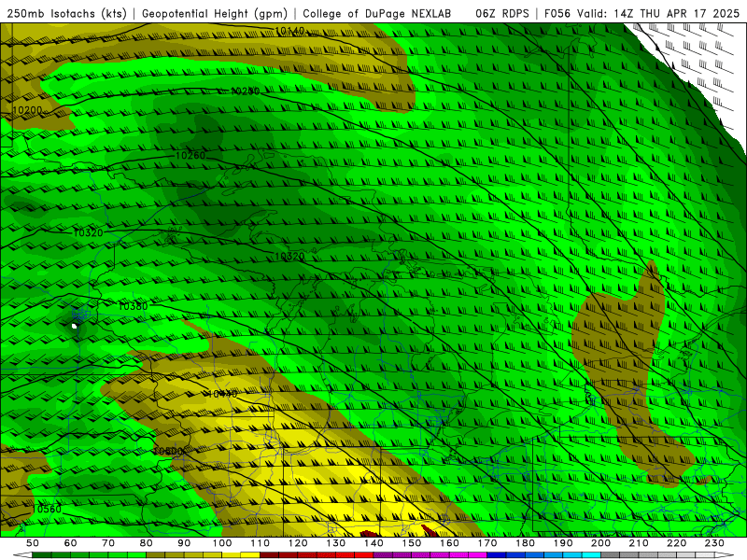
Task: Click the 10140 height contour label
Action: coord(289,31)
